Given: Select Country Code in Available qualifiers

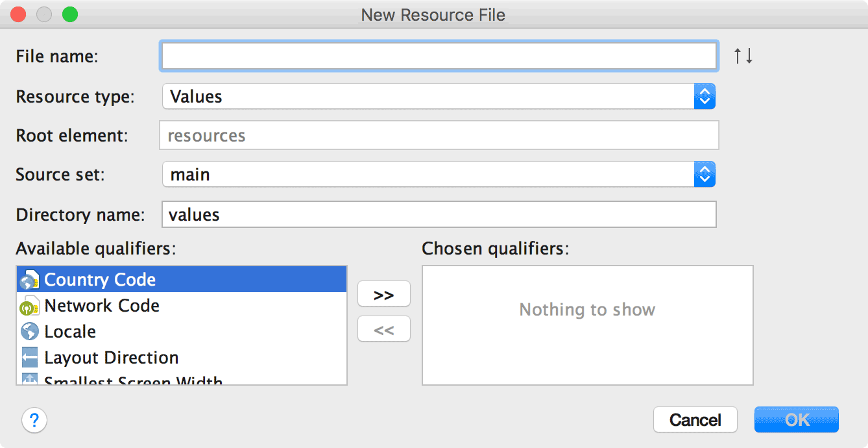Looking at the screenshot, I should pyautogui.click(x=100, y=280).
